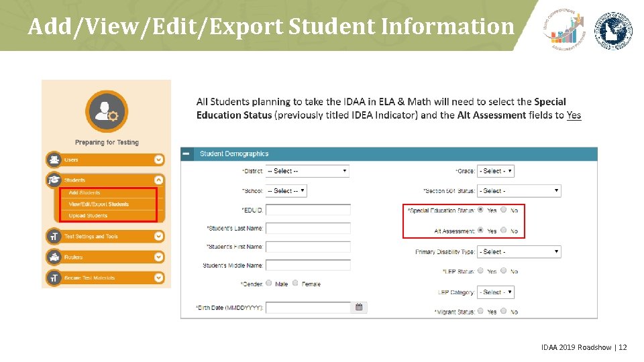
Task: Click the Student's Middle Name field
Action: pyautogui.click(x=308, y=265)
